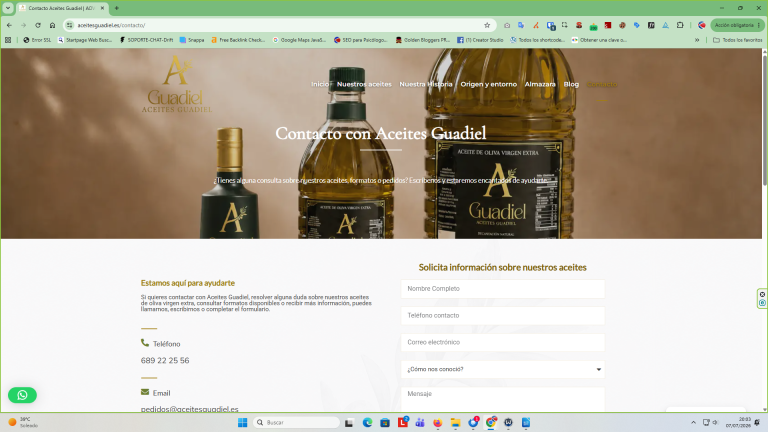The image size is (768, 432).
Task: Open 'Error SSL' bookmark
Action: click(37, 40)
